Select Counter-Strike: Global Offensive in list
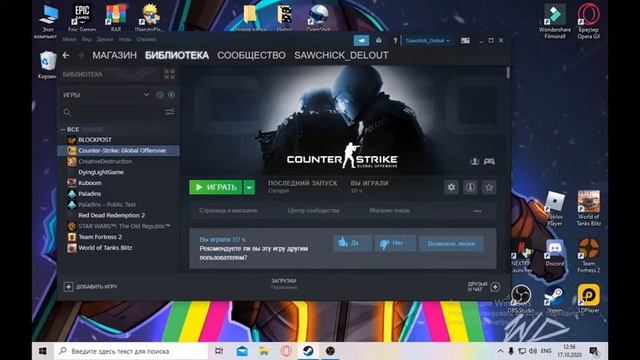 pos(118,151)
